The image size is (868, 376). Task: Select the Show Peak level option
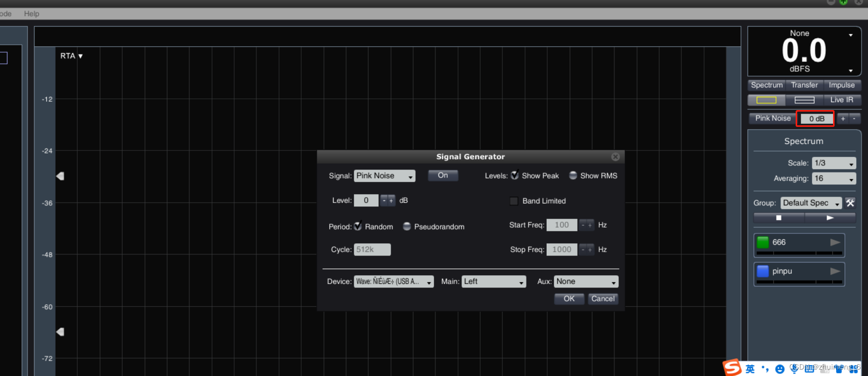[x=515, y=175]
